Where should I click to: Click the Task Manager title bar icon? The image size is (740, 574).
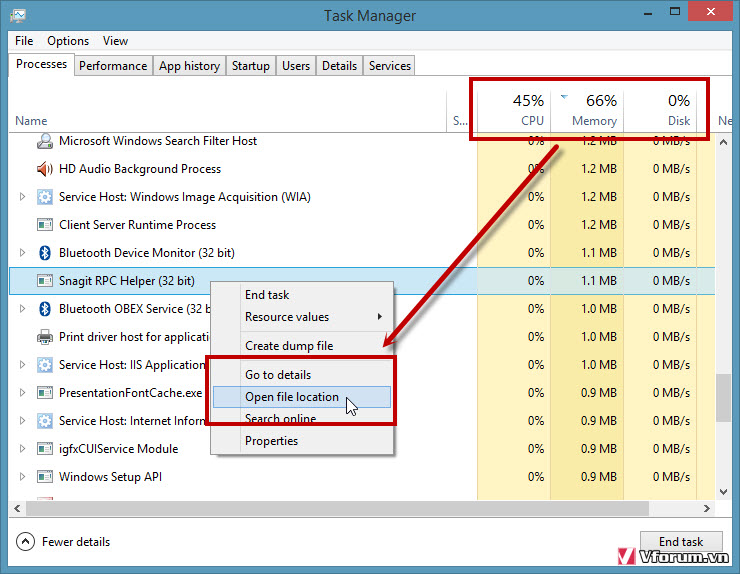[17, 16]
